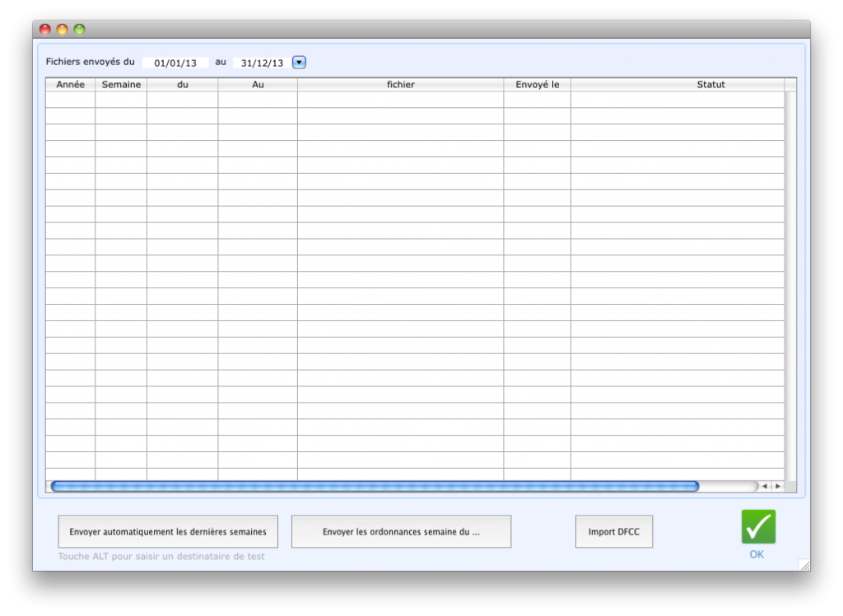Click the horizontal scrollbar blue thumb
The image size is (843, 616).
375,487
